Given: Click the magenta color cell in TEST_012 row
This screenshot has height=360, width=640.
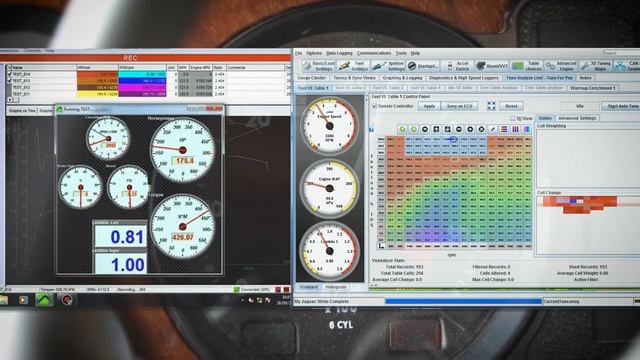Looking at the screenshot, I should click(x=142, y=87).
